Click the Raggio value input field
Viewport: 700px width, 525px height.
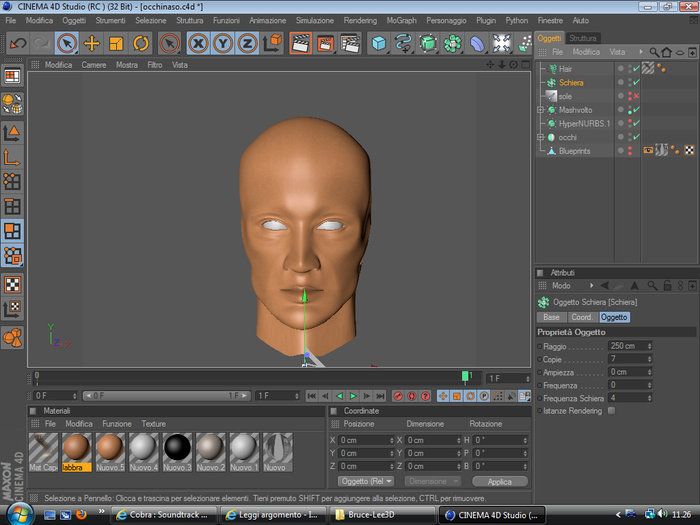coord(627,346)
